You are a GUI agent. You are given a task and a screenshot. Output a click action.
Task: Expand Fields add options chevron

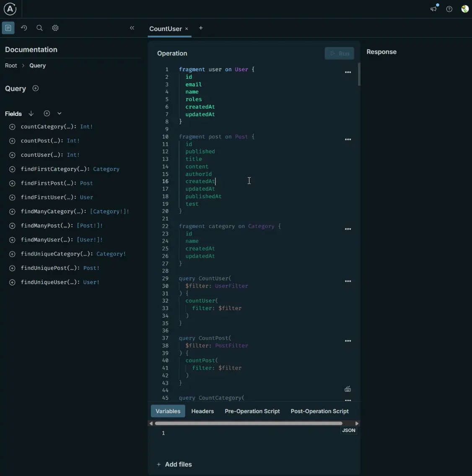(x=60, y=114)
